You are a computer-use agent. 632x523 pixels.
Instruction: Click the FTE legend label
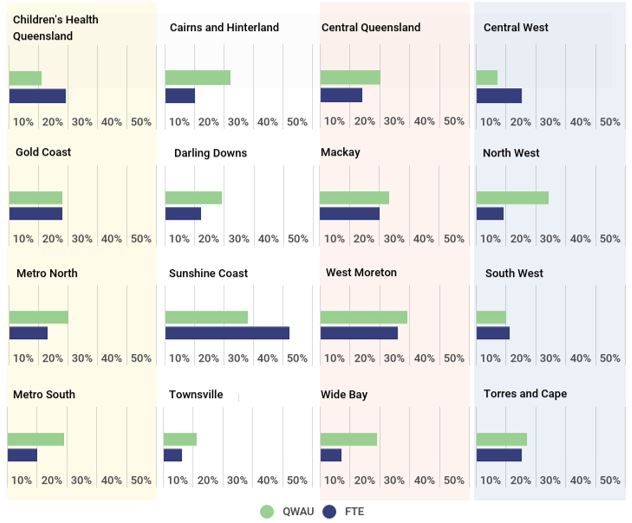click(x=352, y=511)
